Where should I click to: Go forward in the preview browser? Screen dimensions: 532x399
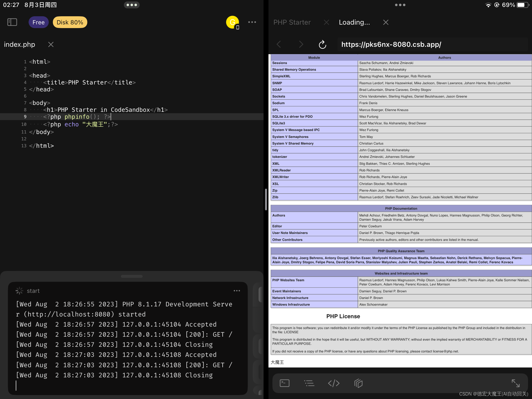pos(301,44)
